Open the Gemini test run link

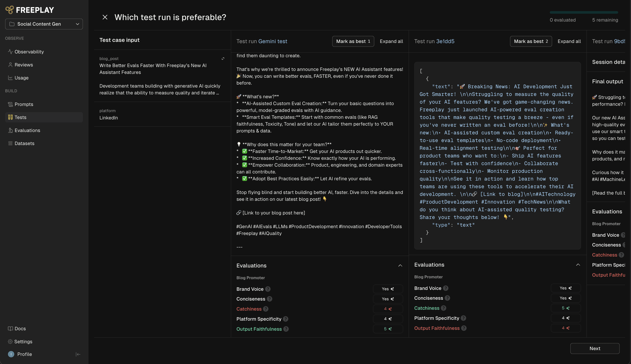[273, 41]
